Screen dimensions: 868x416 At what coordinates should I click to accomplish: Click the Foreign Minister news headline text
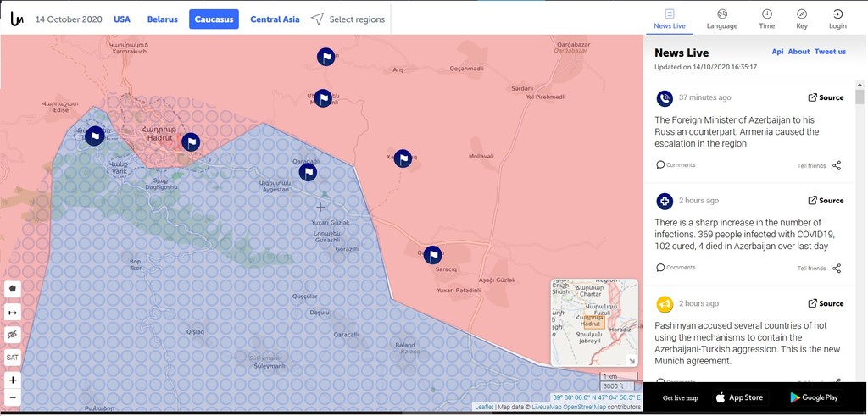[x=737, y=131]
